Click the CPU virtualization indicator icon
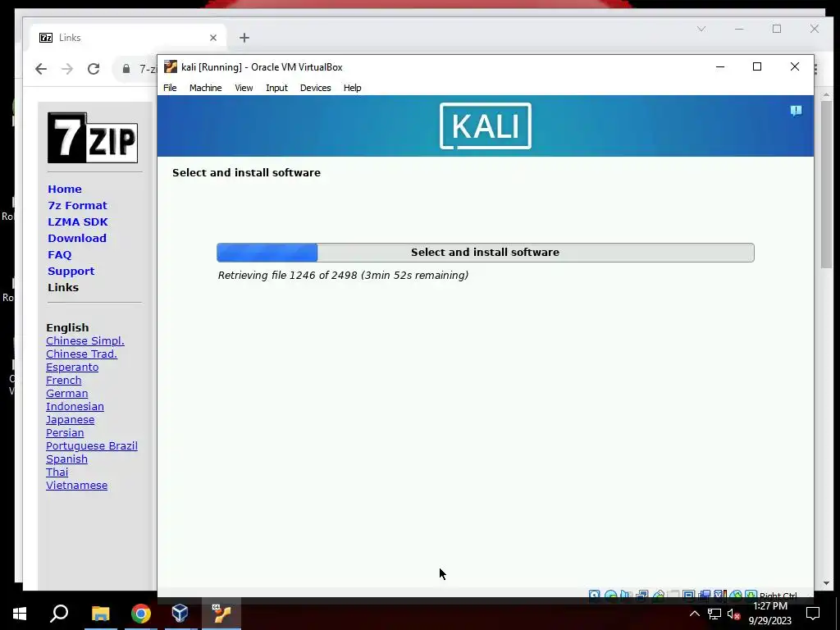Image resolution: width=840 pixels, height=630 pixels. (x=720, y=594)
